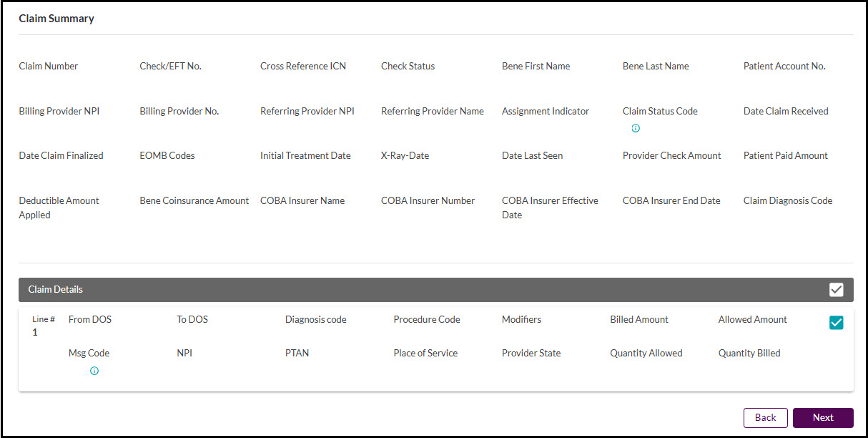Toggle the Claim Details header checkbox
This screenshot has height=438, width=868.
pos(837,289)
